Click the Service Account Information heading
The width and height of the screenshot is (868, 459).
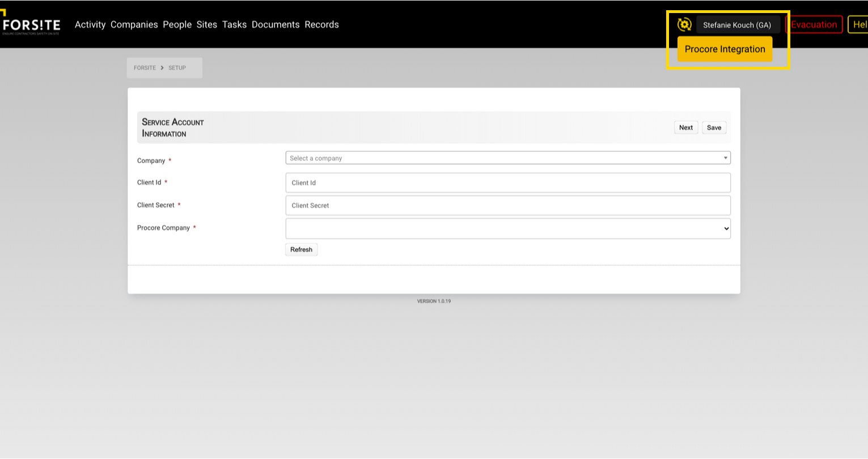point(173,127)
